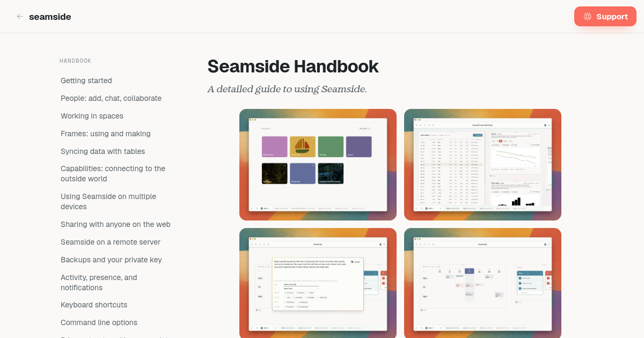Go to Activity, presence, and notifications
Viewport: 644px width, 338px height.
pyautogui.click(x=99, y=283)
